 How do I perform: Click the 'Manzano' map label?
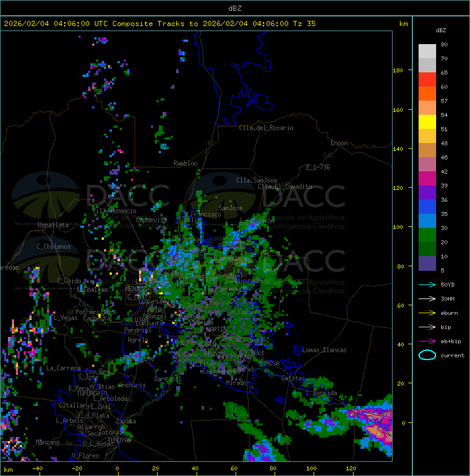coord(47,442)
